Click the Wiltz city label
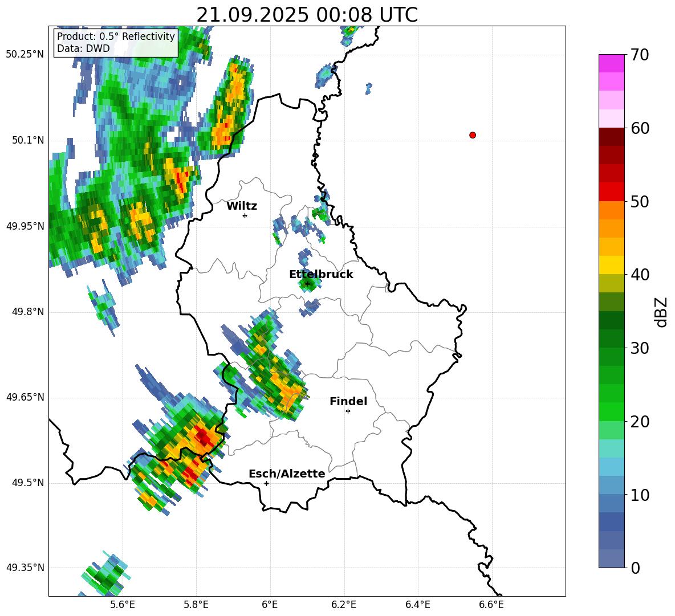This screenshot has height=616, width=675. point(242,206)
